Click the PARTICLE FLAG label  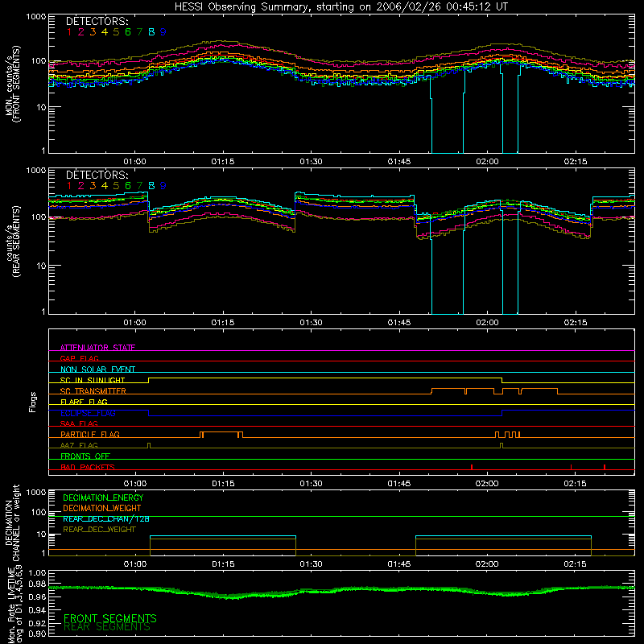[x=90, y=434]
